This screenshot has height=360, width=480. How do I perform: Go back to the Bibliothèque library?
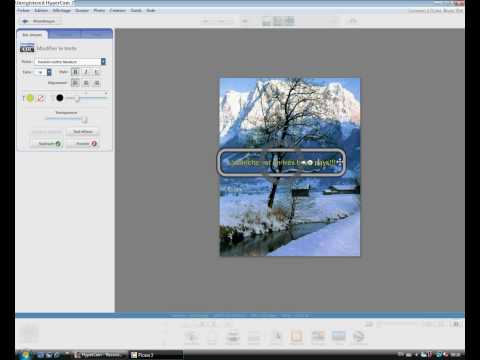[x=40, y=21]
